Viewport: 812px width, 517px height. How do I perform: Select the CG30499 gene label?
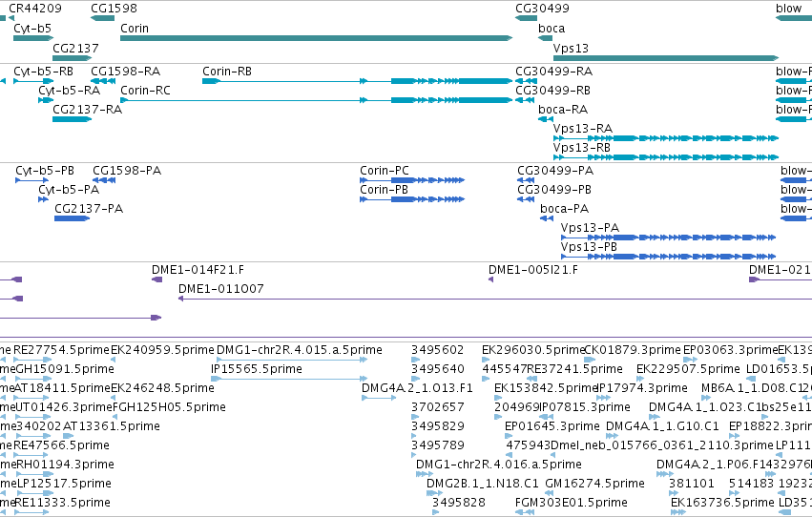[x=542, y=9]
